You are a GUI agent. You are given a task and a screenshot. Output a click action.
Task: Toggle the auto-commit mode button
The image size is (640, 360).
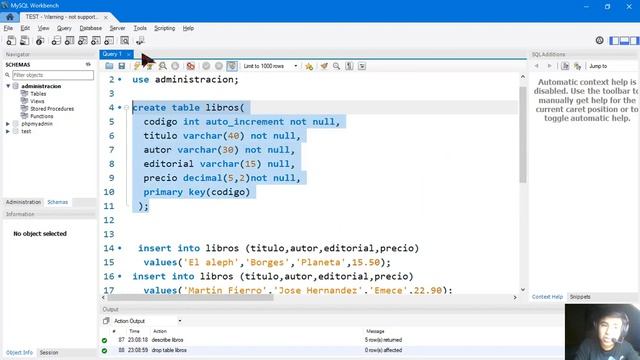click(232, 66)
